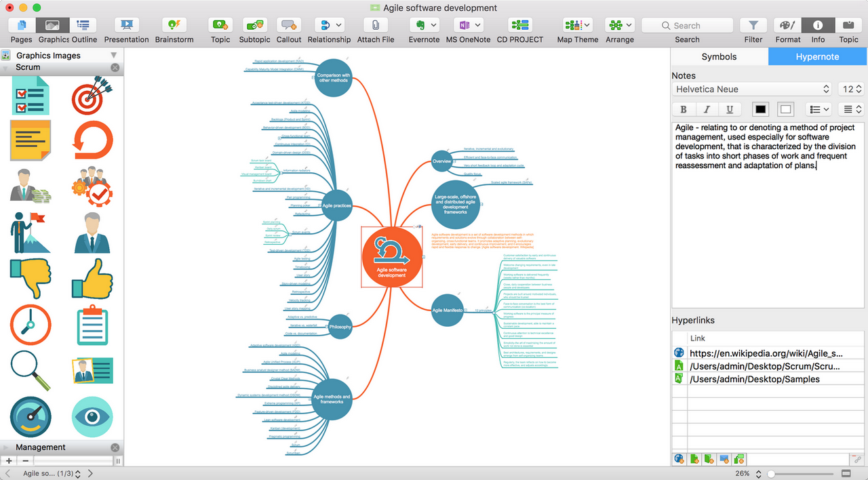Add a Subtopic from toolbar

coord(254,26)
